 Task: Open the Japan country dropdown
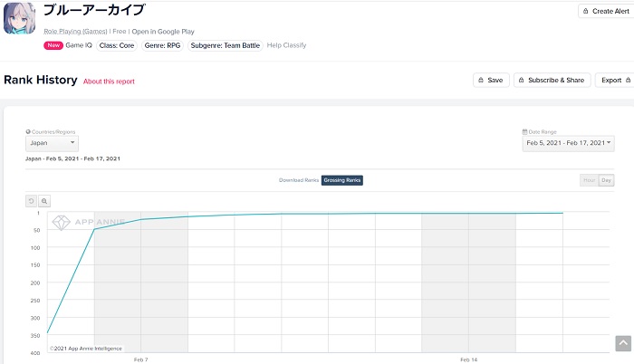[52, 143]
